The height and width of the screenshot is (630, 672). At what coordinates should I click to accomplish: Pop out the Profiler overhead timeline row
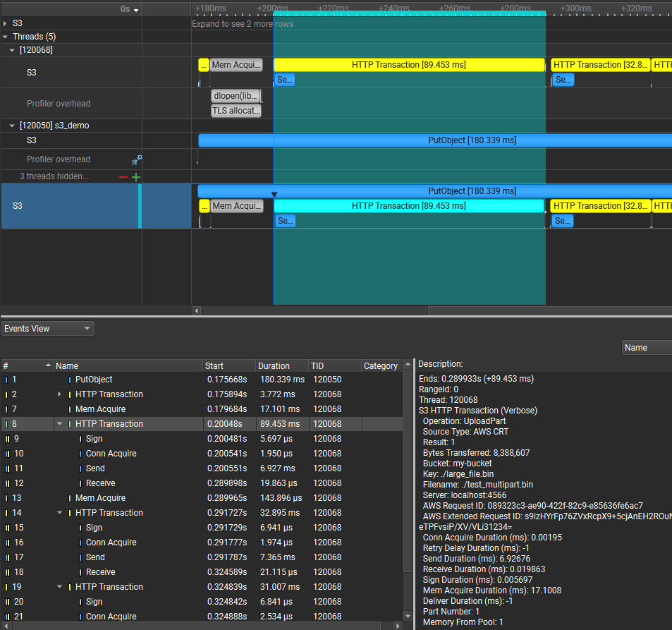(137, 159)
